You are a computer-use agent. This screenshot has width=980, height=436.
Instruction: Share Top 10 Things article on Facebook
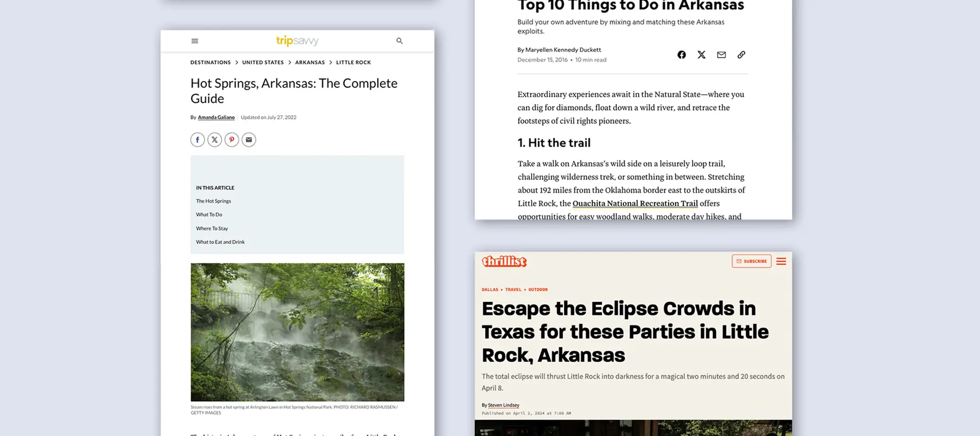tap(682, 55)
